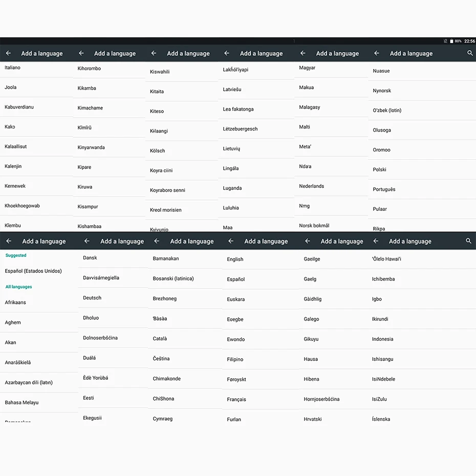476x476 pixels.
Task: Open search using the top-right magnifier icon
Action: (470, 53)
